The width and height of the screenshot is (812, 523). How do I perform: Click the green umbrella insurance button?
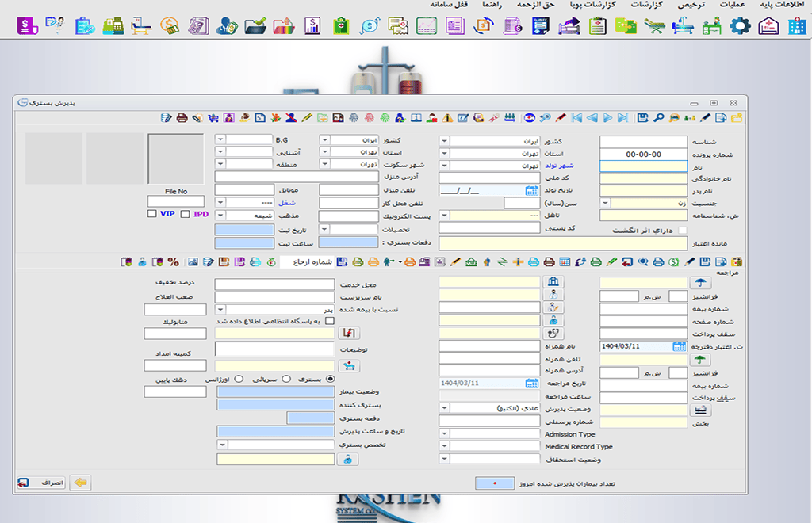coord(700,360)
